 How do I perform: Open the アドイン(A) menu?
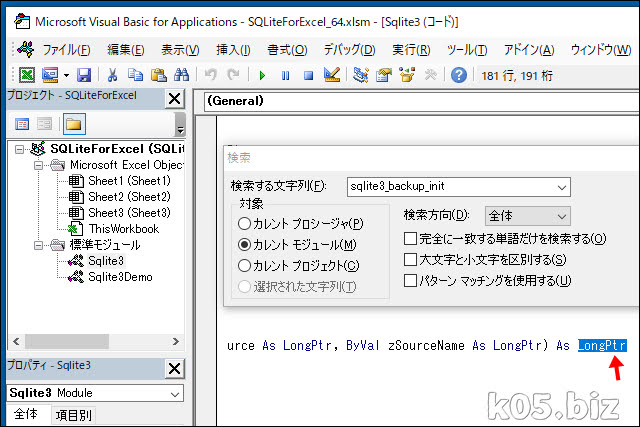[529, 50]
